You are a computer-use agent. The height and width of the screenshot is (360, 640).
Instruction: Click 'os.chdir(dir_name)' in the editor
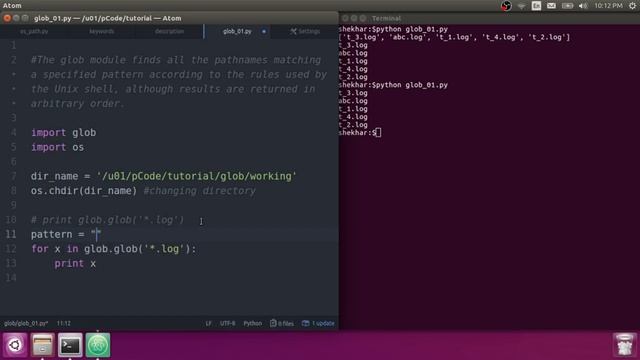click(x=84, y=191)
